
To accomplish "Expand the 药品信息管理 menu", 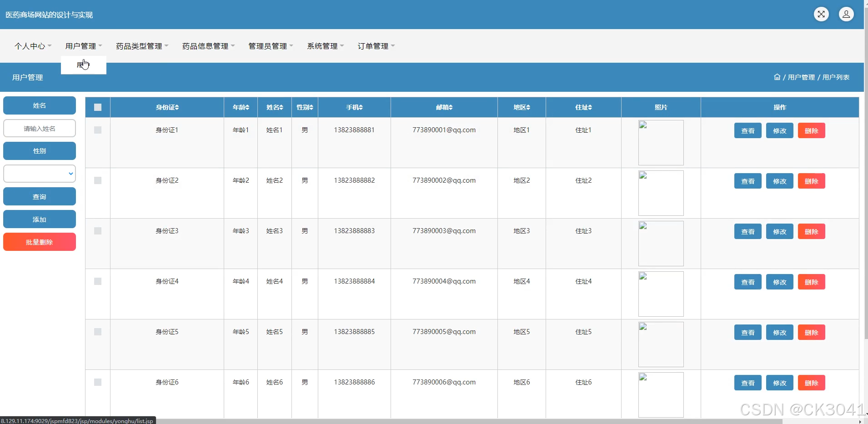I will pyautogui.click(x=209, y=46).
